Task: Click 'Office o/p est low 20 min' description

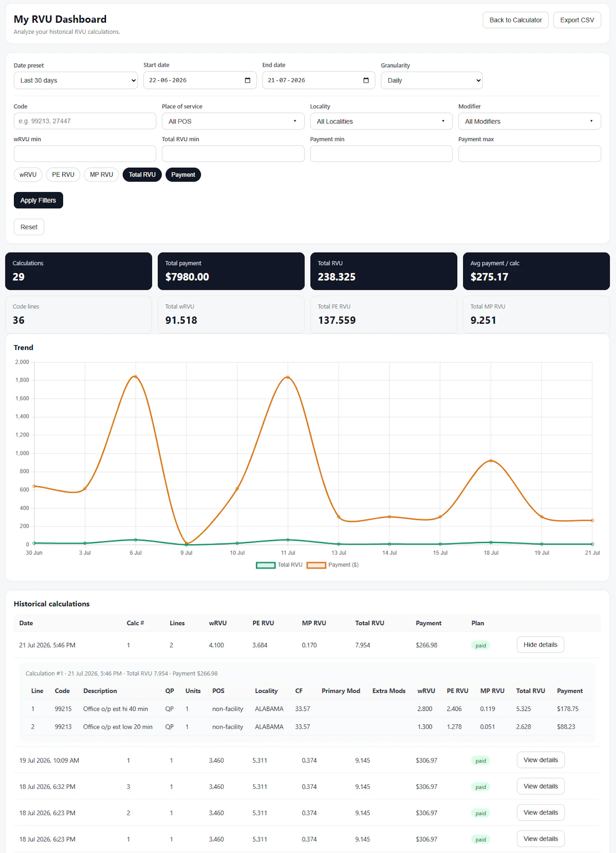Action: click(x=118, y=727)
